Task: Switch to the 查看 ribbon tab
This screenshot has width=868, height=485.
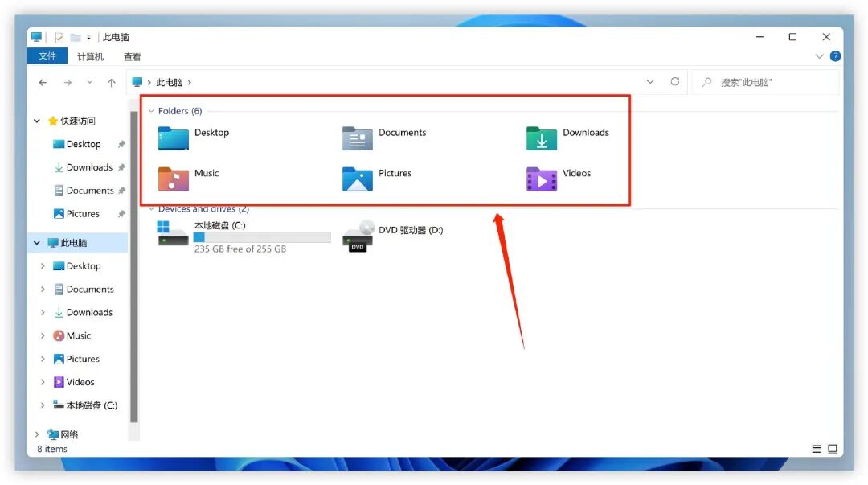Action: [133, 56]
